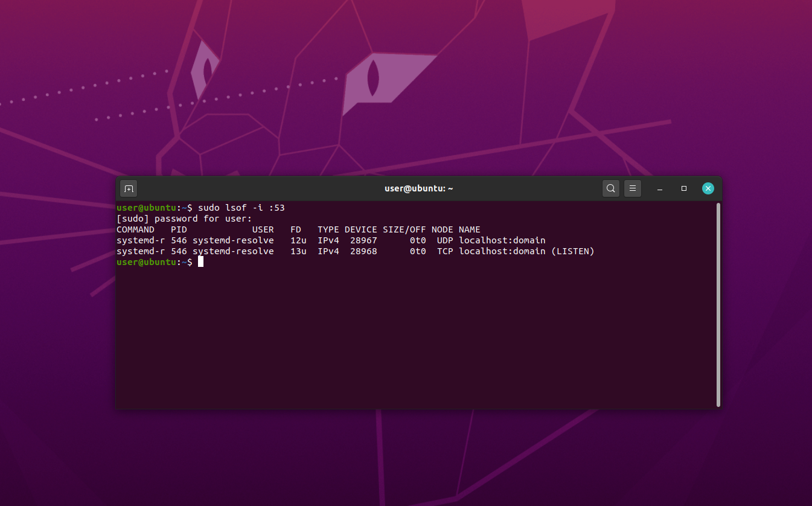The width and height of the screenshot is (812, 506).
Task: Open the terminal hamburger menu
Action: coord(633,188)
